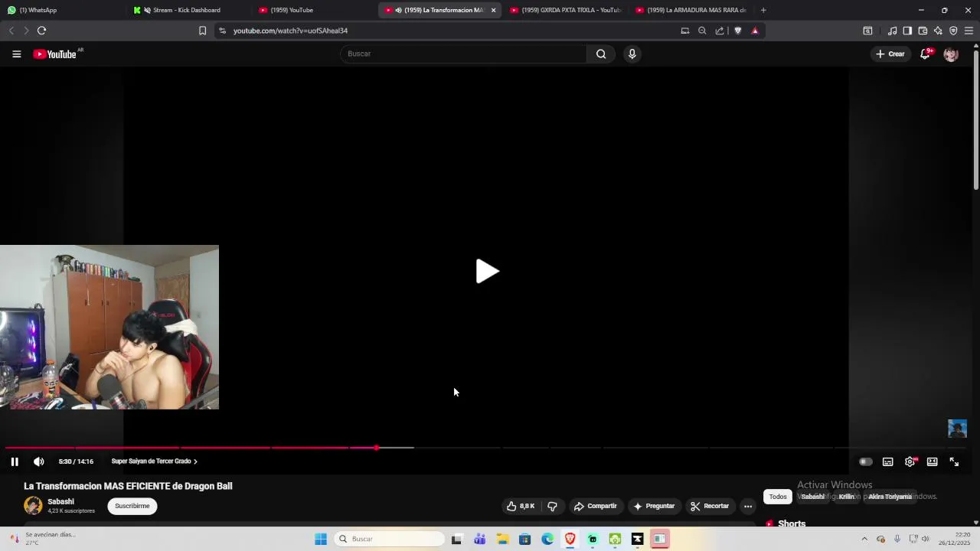980x551 pixels.
Task: Reload the page with the refresh icon
Action: coord(41,31)
